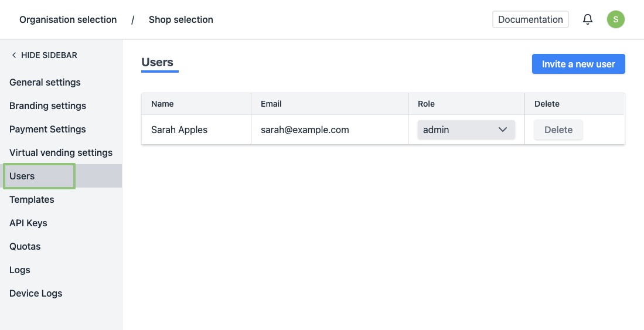Open Device Logs in sidebar
This screenshot has width=644, height=330.
tap(36, 293)
